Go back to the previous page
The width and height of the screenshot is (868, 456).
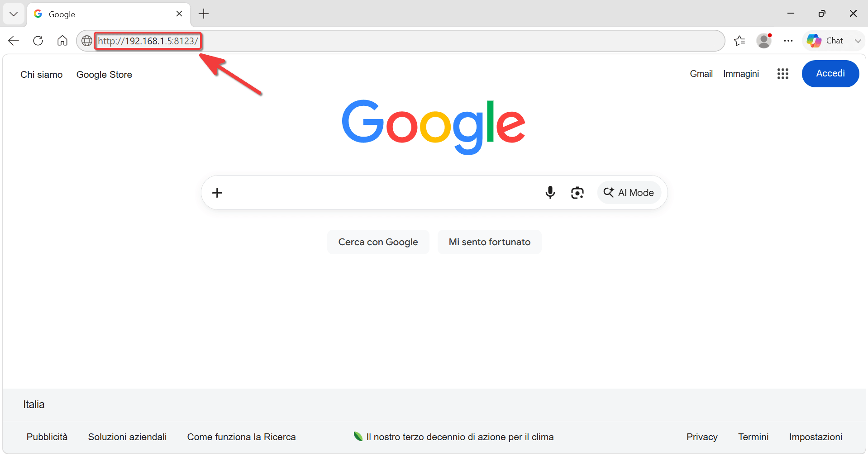pyautogui.click(x=14, y=41)
